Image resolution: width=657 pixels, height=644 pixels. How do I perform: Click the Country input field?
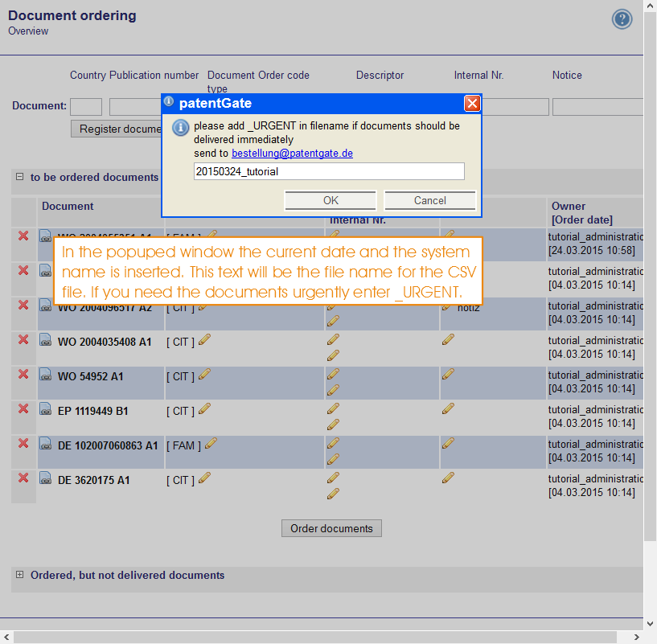pos(86,107)
